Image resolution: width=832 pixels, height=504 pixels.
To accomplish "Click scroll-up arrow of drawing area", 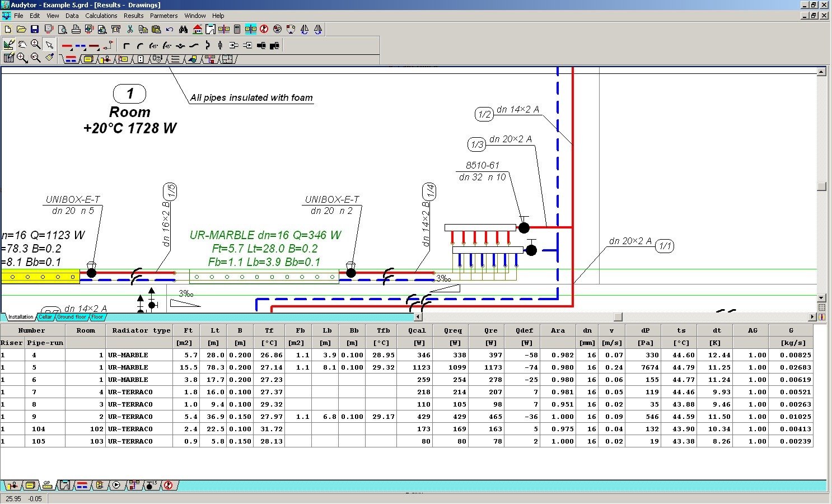I will click(822, 72).
